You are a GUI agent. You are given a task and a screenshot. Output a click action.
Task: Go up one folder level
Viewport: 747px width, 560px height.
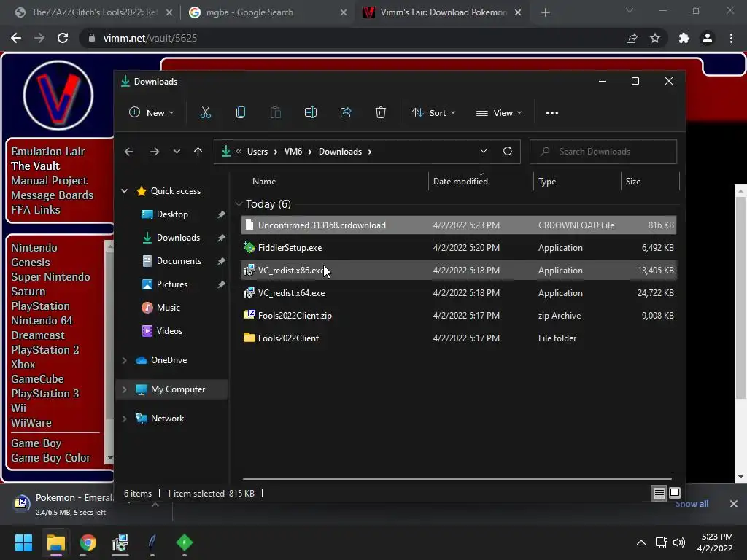pos(198,152)
